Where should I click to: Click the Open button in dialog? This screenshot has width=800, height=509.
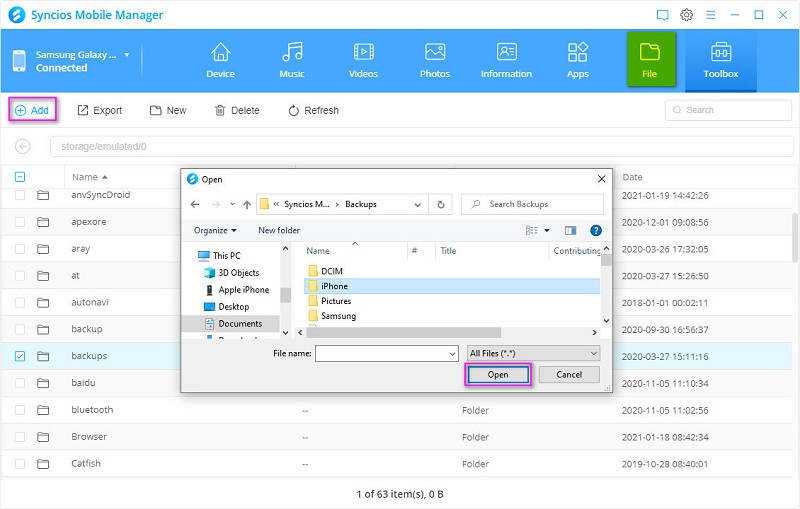click(x=498, y=374)
